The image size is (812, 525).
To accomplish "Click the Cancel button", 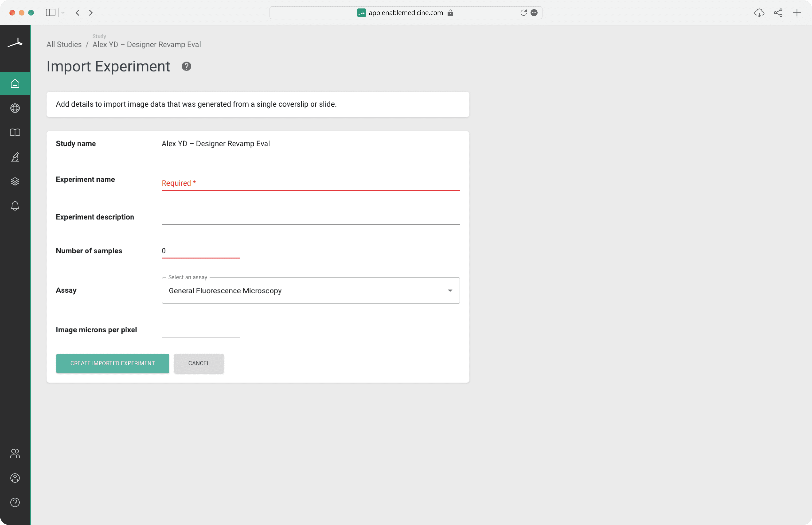I will pos(199,363).
